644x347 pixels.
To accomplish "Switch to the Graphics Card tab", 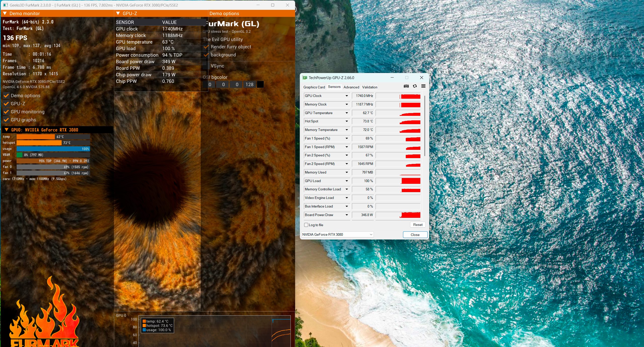I will click(314, 87).
